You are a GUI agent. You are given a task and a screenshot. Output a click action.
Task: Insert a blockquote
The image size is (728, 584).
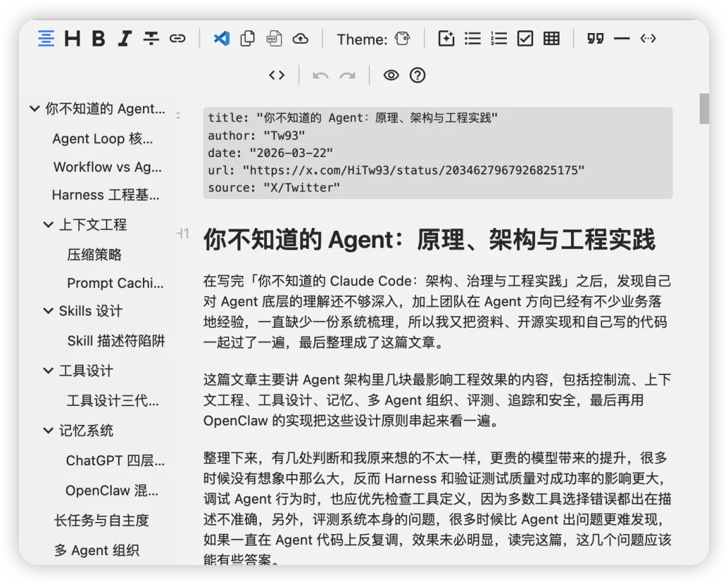point(595,38)
